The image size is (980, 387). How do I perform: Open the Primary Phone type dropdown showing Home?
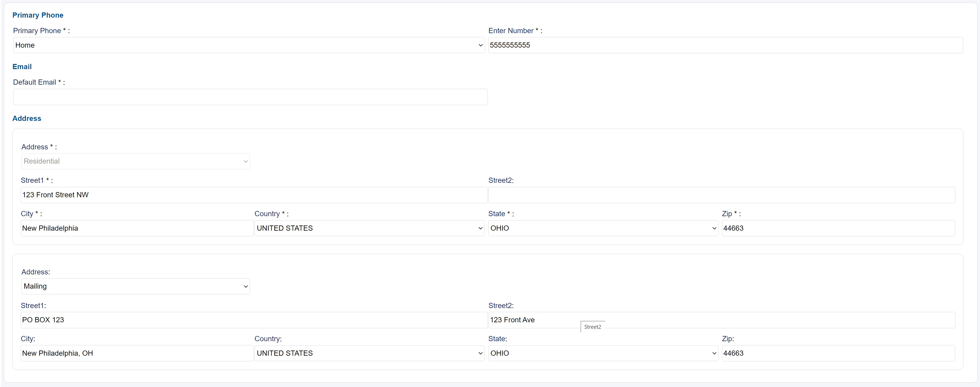pos(249,45)
